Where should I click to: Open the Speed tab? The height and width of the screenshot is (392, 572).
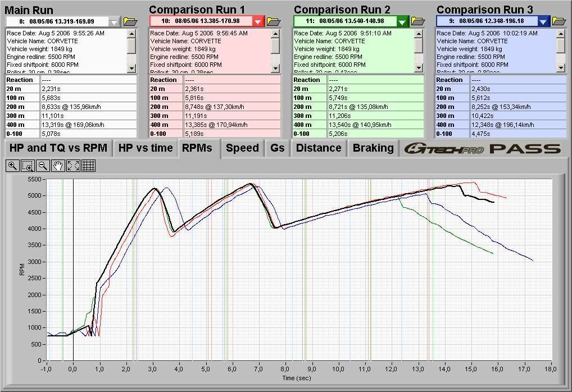point(242,148)
